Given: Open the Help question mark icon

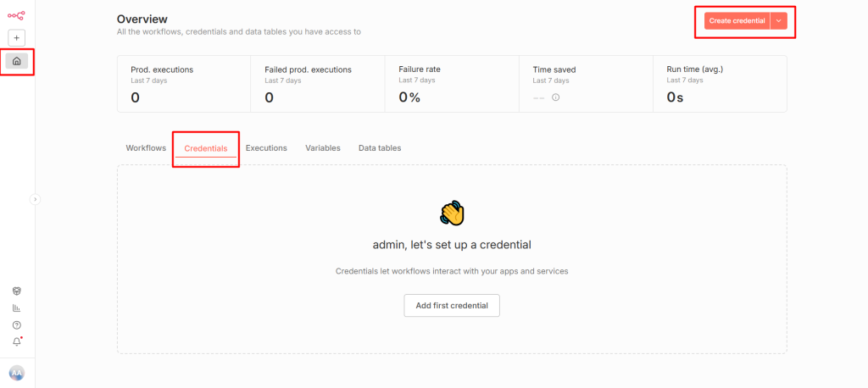Looking at the screenshot, I should tap(17, 325).
